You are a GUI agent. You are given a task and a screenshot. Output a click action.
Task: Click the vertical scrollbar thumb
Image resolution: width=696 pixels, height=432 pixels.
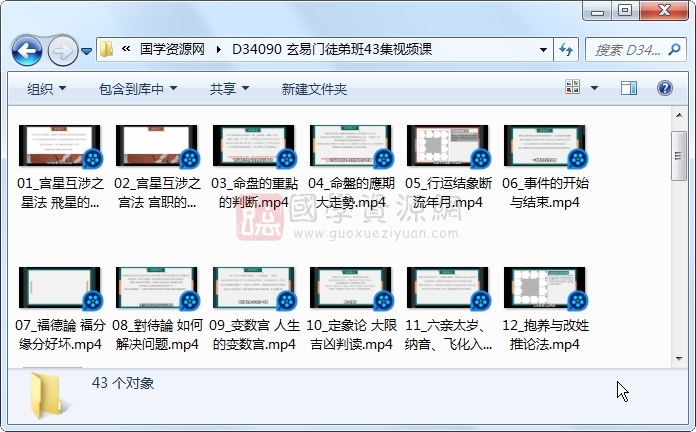click(679, 156)
